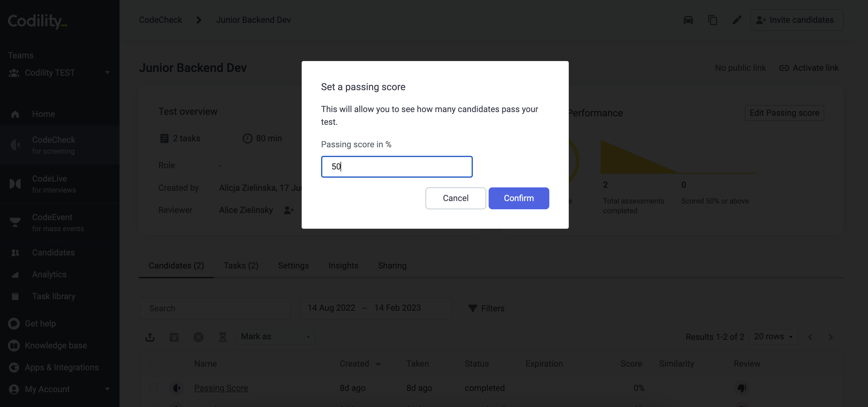Viewport: 868px width, 407px height.
Task: Switch to the Insights tab
Action: [343, 265]
